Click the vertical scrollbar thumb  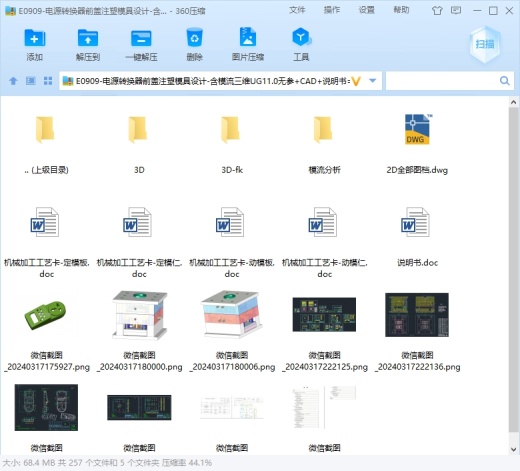click(514, 270)
